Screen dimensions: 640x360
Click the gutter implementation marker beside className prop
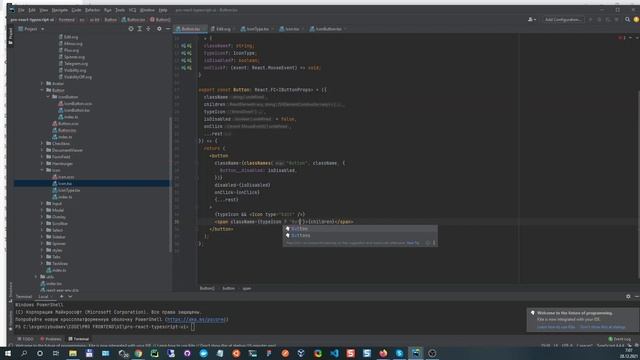point(186,46)
